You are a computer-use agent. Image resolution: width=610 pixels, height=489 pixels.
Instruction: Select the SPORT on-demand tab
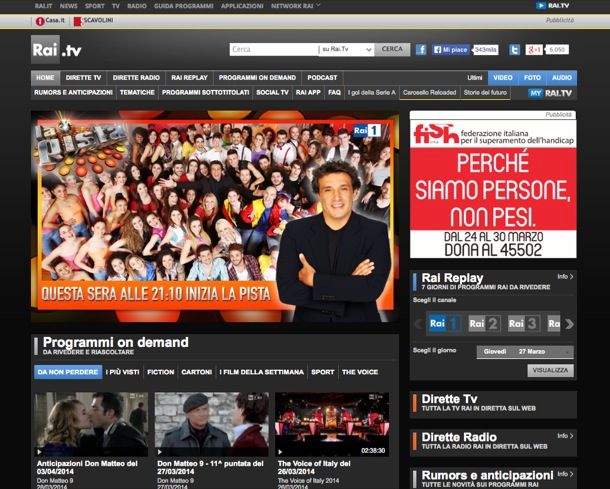[x=323, y=372]
